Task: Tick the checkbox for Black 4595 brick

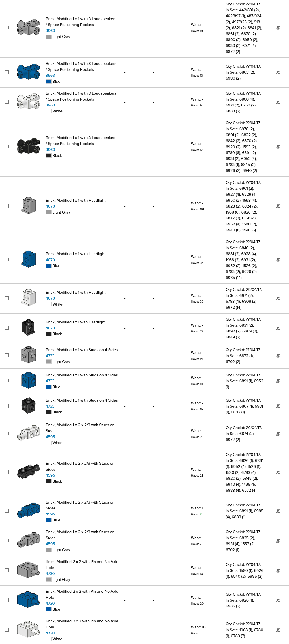Action: click(7, 472)
